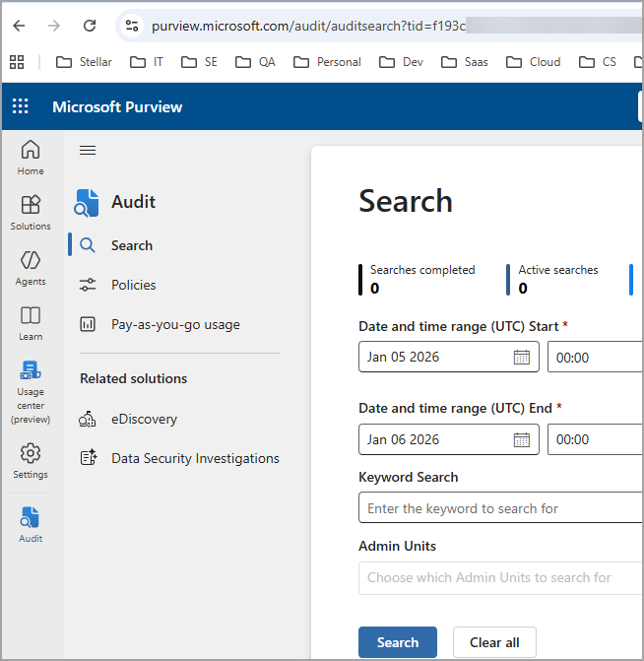Click the blue Search button
Image resolution: width=644 pixels, height=661 pixels.
point(398,642)
